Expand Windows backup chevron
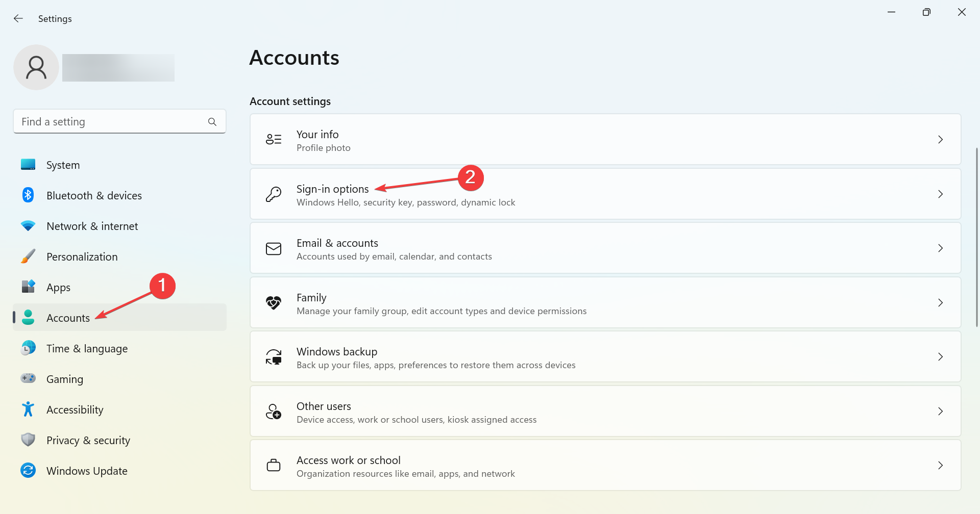The width and height of the screenshot is (980, 514). pos(940,357)
